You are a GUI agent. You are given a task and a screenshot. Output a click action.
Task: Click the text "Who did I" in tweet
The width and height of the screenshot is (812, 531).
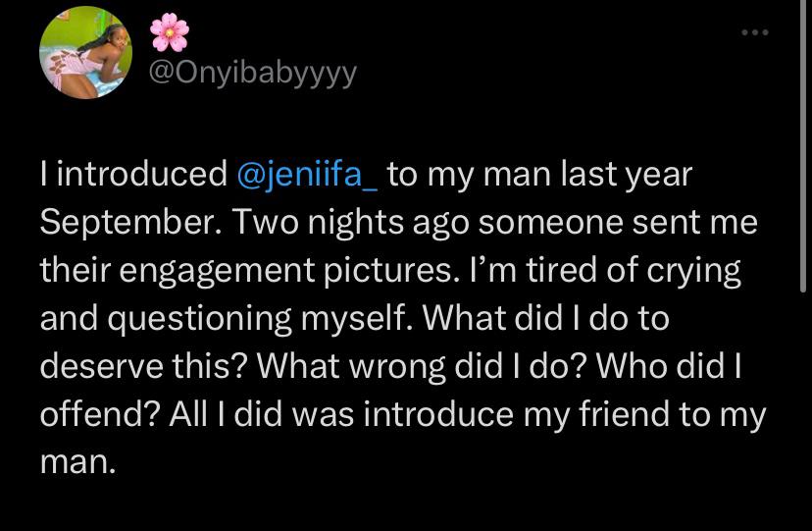coord(670,366)
